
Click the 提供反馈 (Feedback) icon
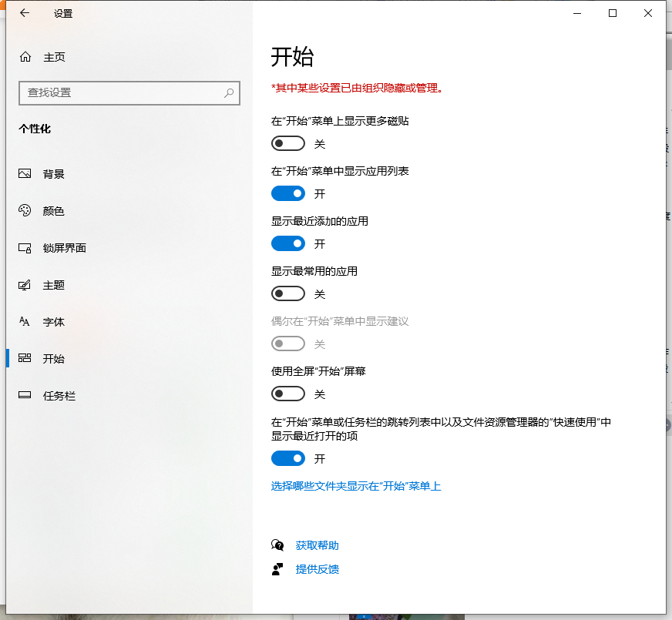277,569
